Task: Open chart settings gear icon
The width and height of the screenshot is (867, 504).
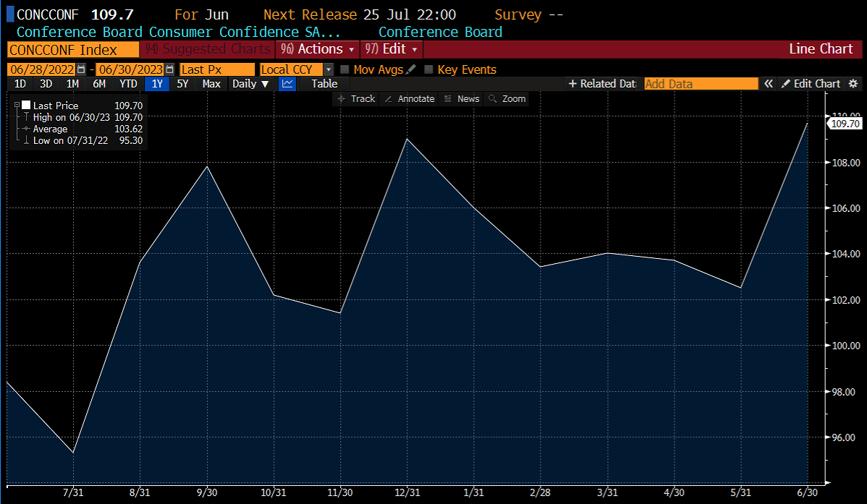Action: [853, 83]
